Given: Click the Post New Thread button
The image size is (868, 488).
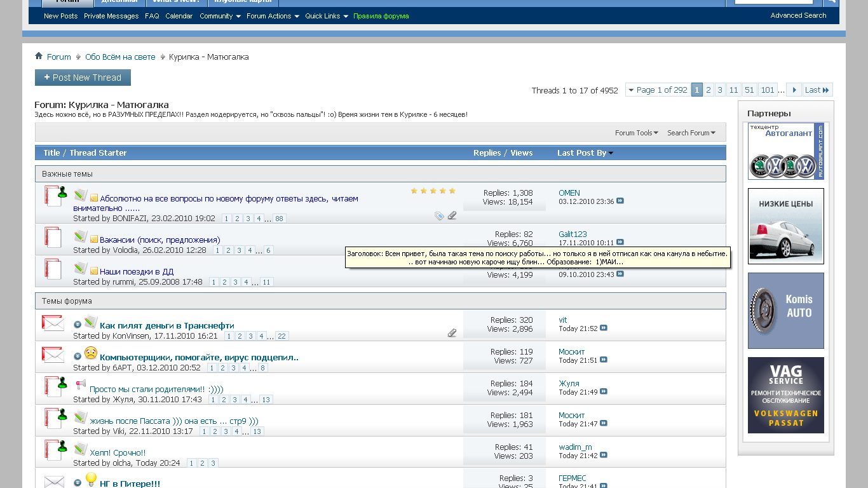Looking at the screenshot, I should (83, 78).
